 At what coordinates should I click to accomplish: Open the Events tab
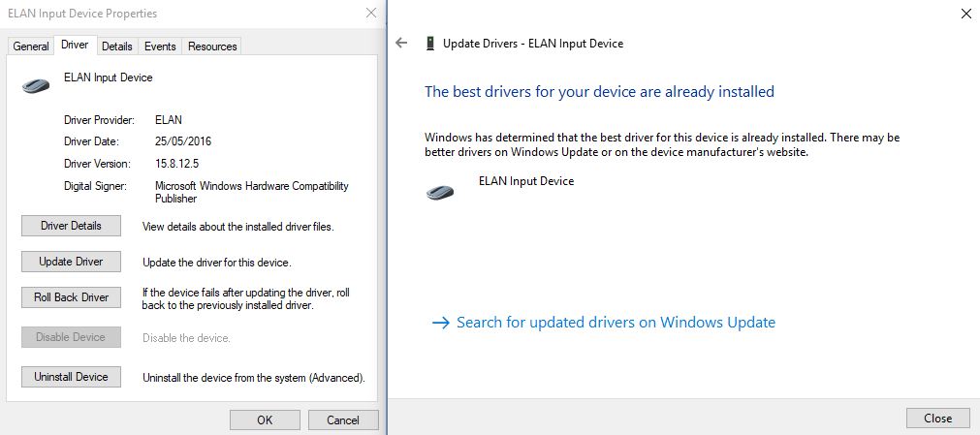[160, 47]
